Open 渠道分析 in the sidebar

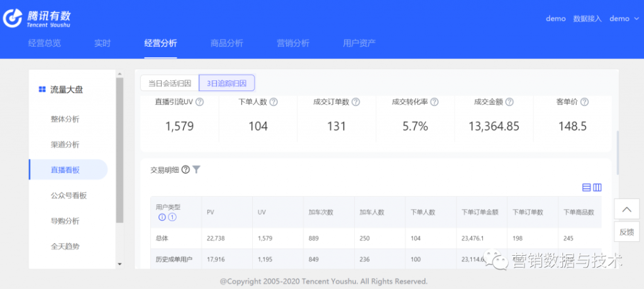pyautogui.click(x=65, y=144)
